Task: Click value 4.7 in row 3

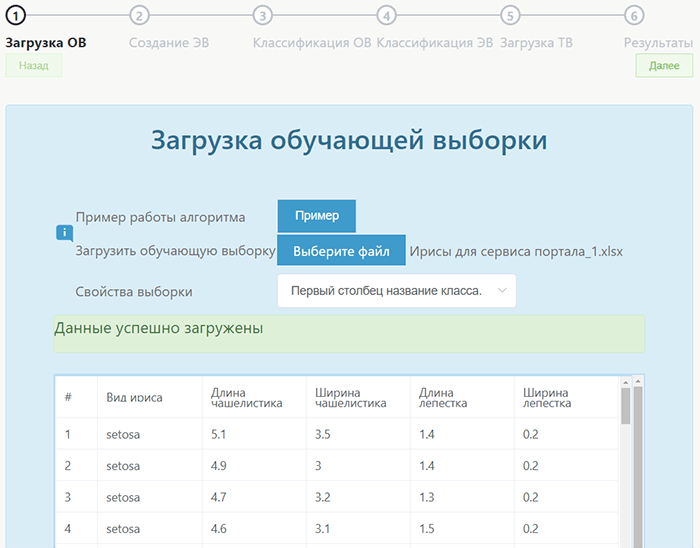Action: pyautogui.click(x=218, y=497)
